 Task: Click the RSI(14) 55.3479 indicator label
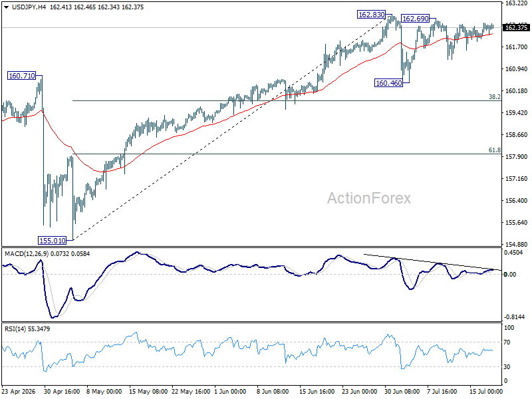coord(27,329)
